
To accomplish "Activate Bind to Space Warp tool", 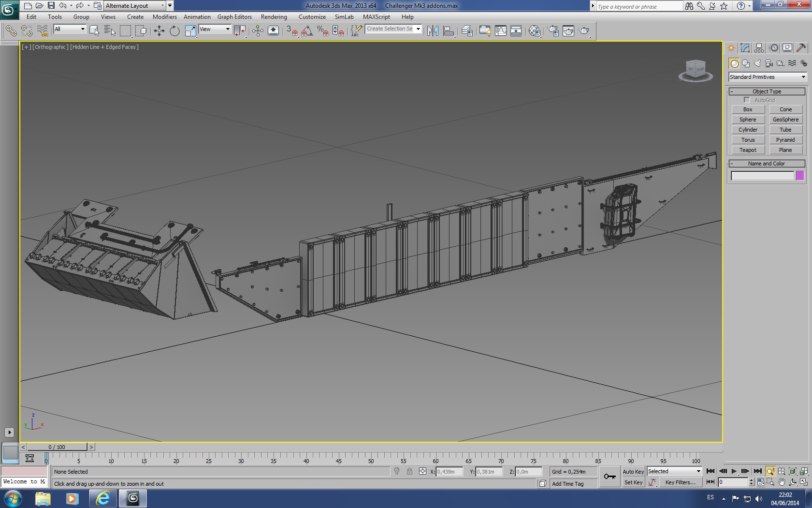I will tap(43, 31).
